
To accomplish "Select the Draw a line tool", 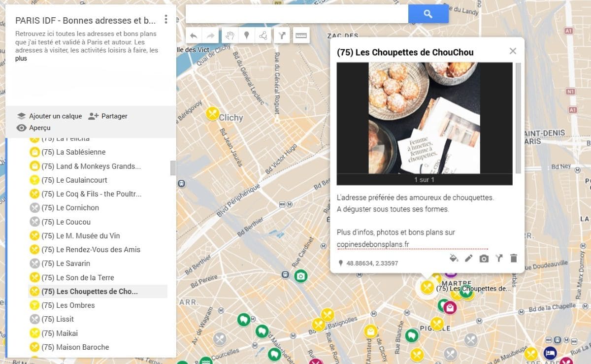I will [263, 35].
